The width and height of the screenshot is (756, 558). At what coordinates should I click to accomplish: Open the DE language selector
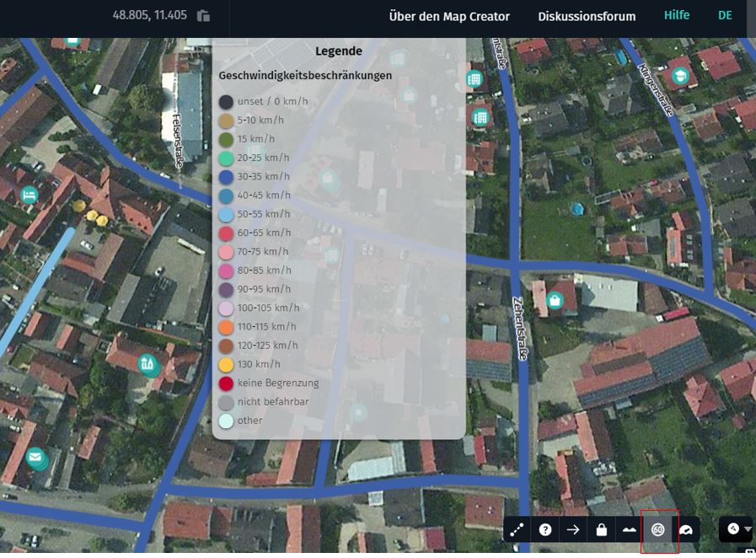tap(725, 15)
